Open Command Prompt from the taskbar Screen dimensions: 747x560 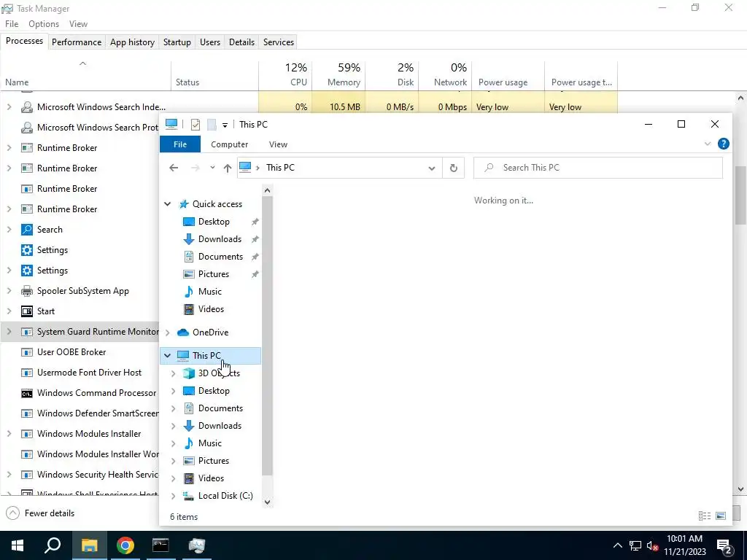[x=160, y=545]
